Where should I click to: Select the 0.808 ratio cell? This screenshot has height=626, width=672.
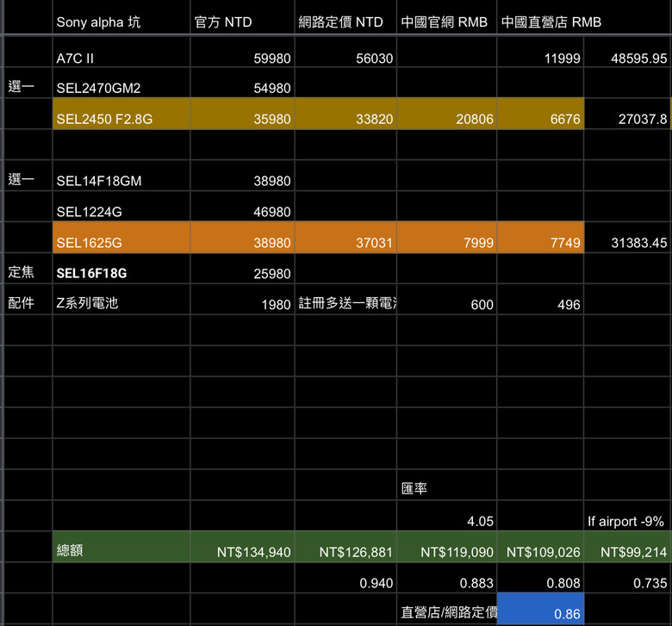(x=540, y=578)
